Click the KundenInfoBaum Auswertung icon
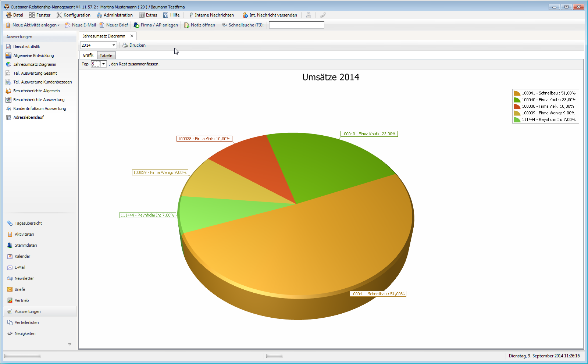The image size is (588, 364). [x=8, y=108]
